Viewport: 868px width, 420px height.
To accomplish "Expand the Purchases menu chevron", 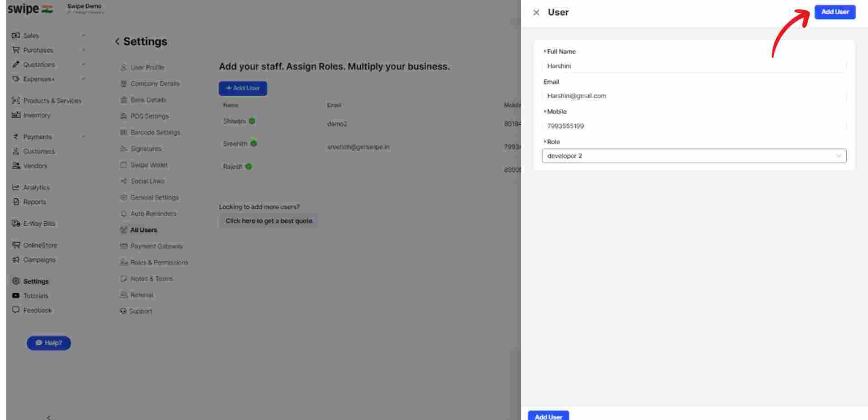I will (x=83, y=50).
